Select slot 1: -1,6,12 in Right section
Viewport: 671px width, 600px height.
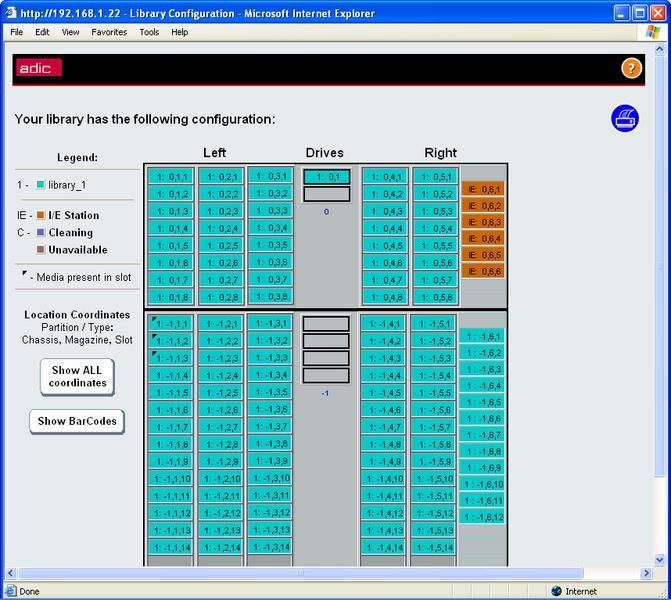coord(482,517)
